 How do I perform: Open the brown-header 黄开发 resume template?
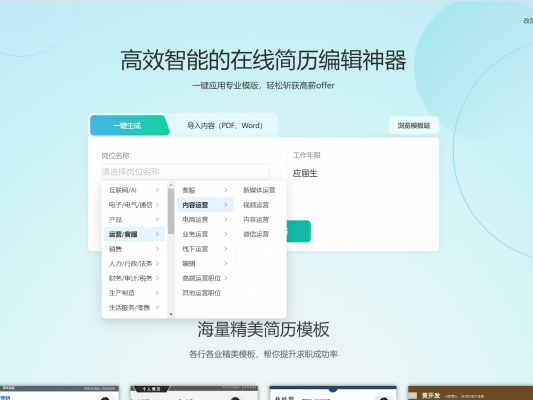pos(470,393)
